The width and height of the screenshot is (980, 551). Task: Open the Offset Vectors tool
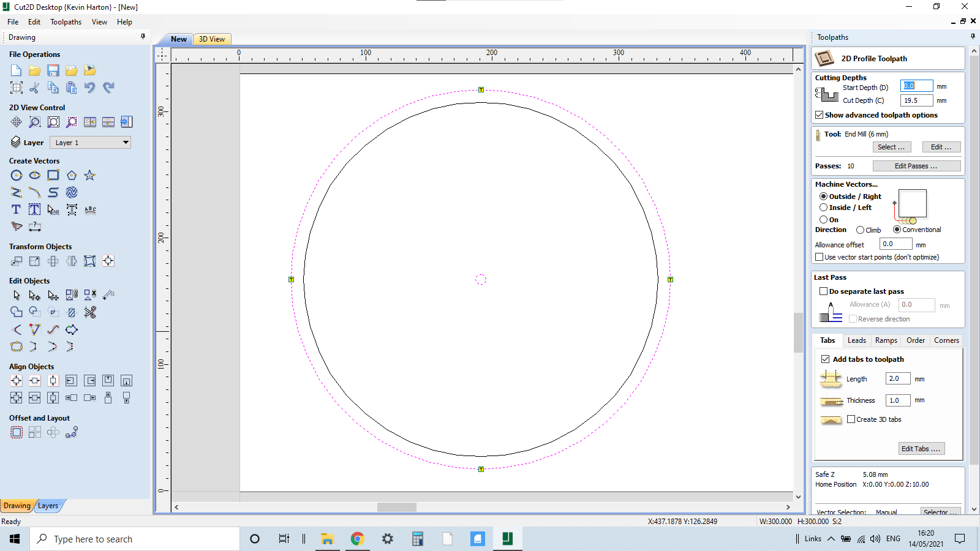(17, 432)
